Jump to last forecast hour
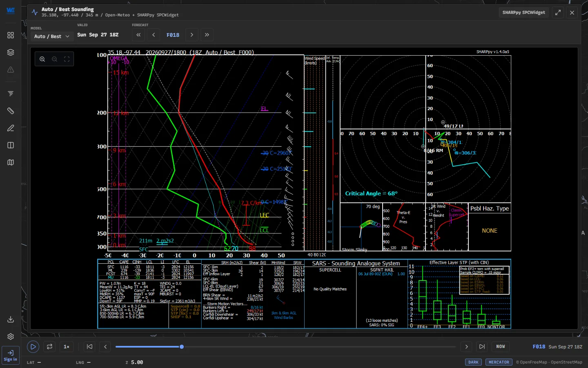This screenshot has width=588, height=368. tap(207, 35)
